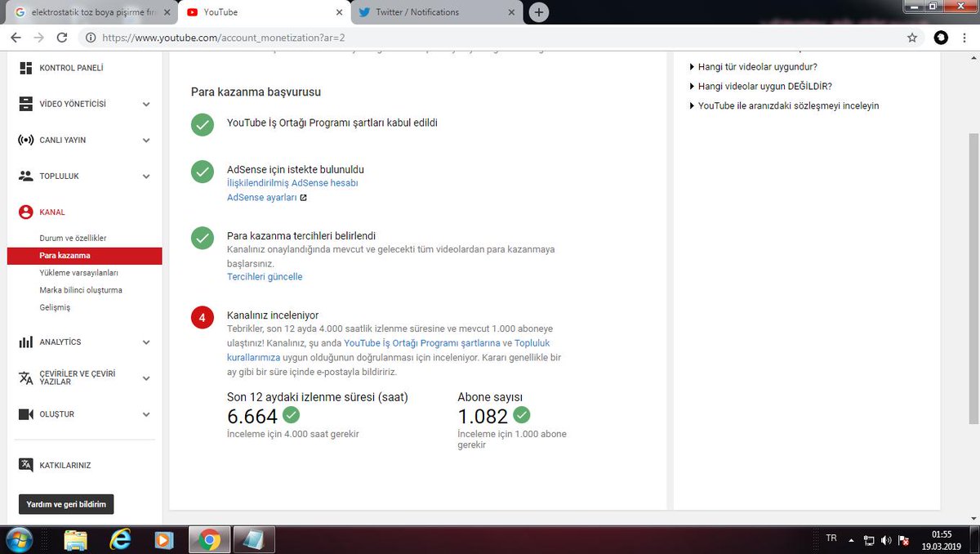Click the Chrome taskbar icon
Screen dimensions: 980x554
209,540
